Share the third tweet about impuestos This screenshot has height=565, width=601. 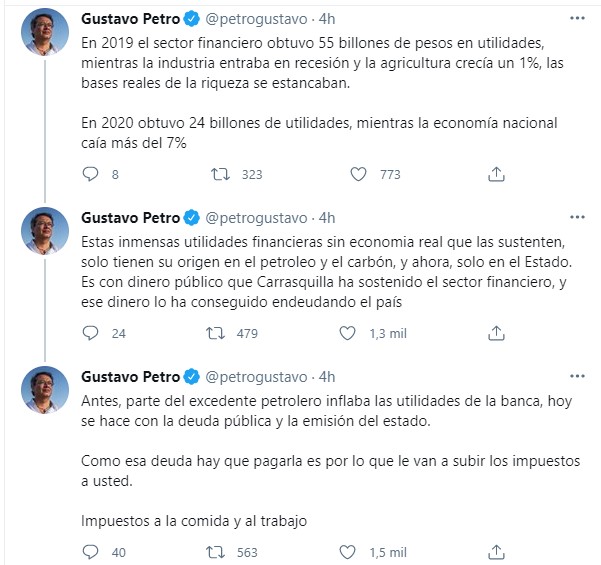click(496, 551)
